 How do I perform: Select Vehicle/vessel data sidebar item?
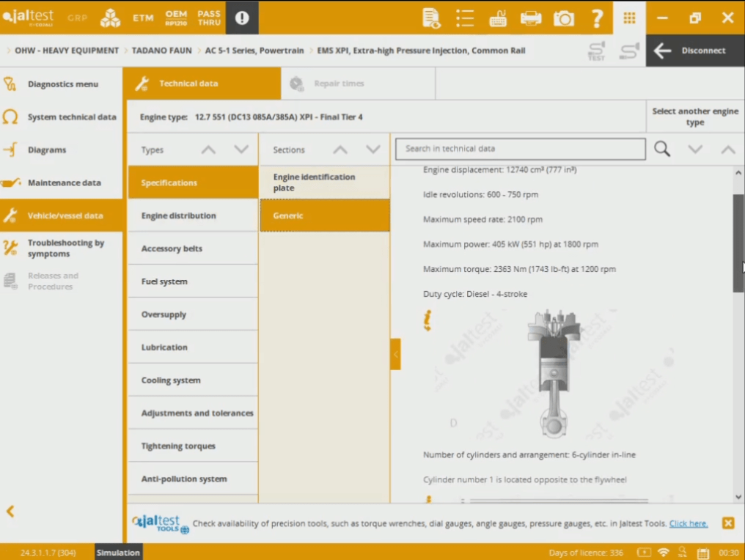point(62,215)
